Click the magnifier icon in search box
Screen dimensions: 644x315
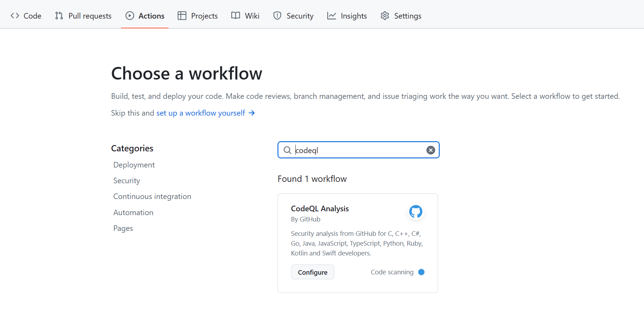(x=287, y=150)
